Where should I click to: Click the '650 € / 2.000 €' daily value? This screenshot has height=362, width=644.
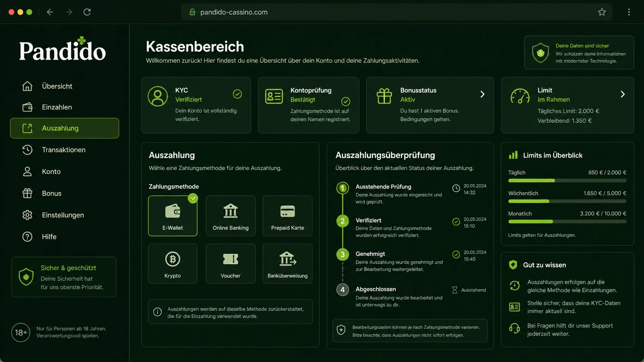point(607,172)
